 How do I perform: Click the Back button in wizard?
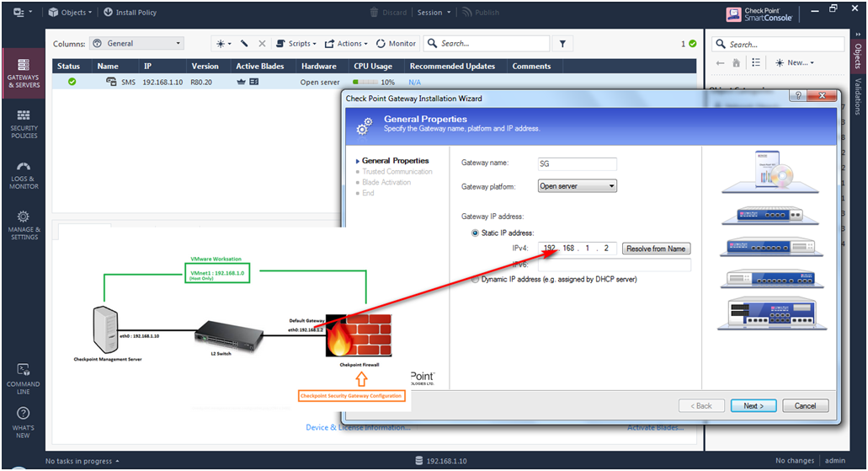(x=701, y=405)
